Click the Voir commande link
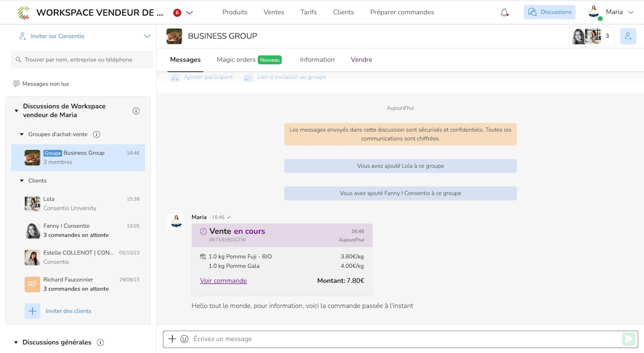Viewport: 644px width, 353px height. 223,280
